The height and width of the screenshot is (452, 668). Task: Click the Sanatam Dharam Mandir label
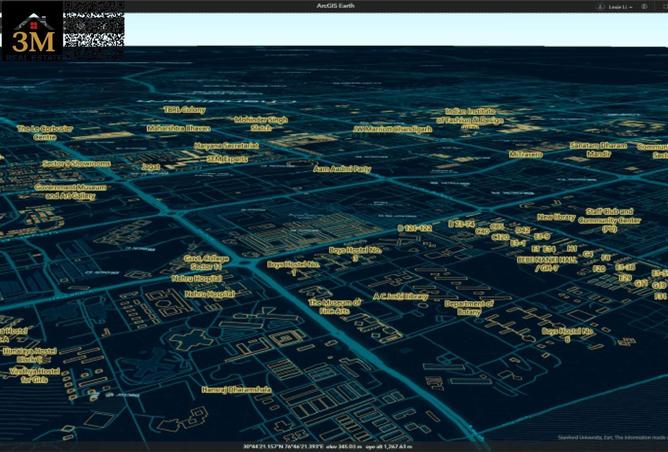[x=598, y=149]
